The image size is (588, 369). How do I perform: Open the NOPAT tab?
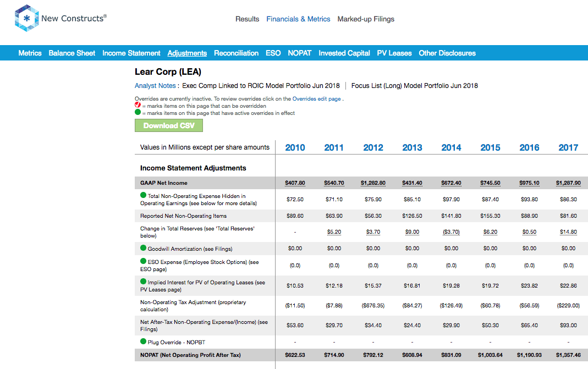coord(300,53)
